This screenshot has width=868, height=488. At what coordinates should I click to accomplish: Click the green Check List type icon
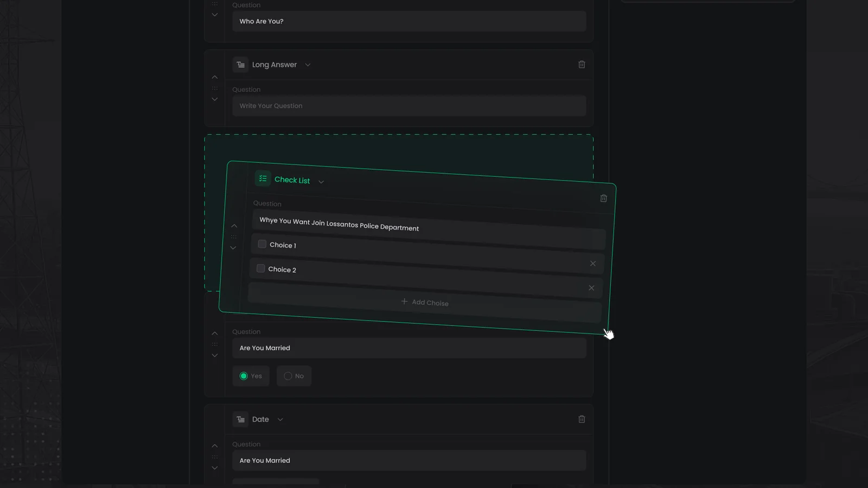click(x=263, y=178)
